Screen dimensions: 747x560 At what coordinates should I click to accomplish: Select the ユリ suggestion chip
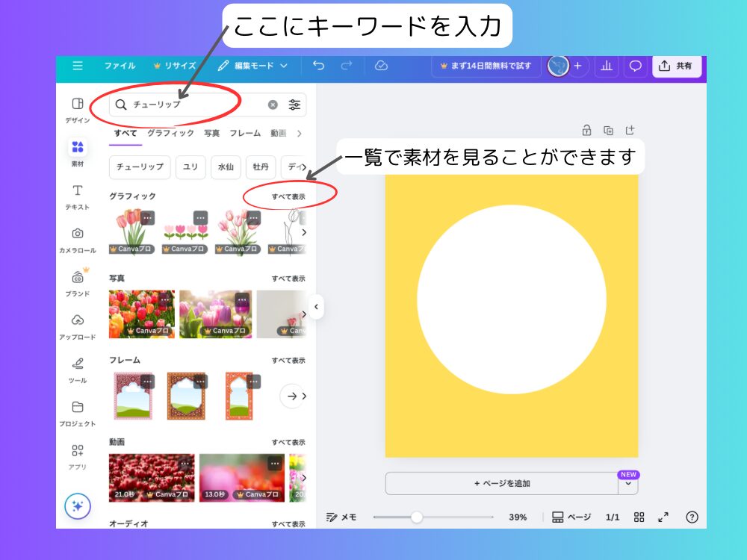coord(190,167)
